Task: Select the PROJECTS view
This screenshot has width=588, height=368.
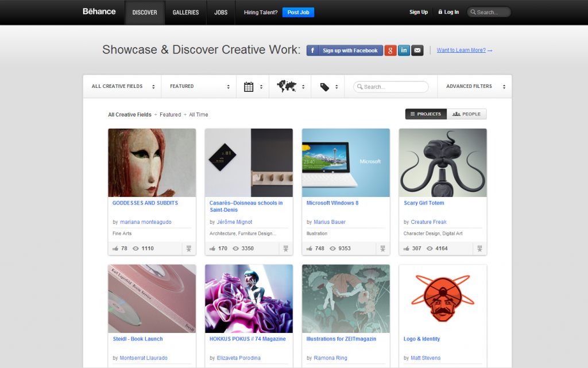Action: (425, 114)
